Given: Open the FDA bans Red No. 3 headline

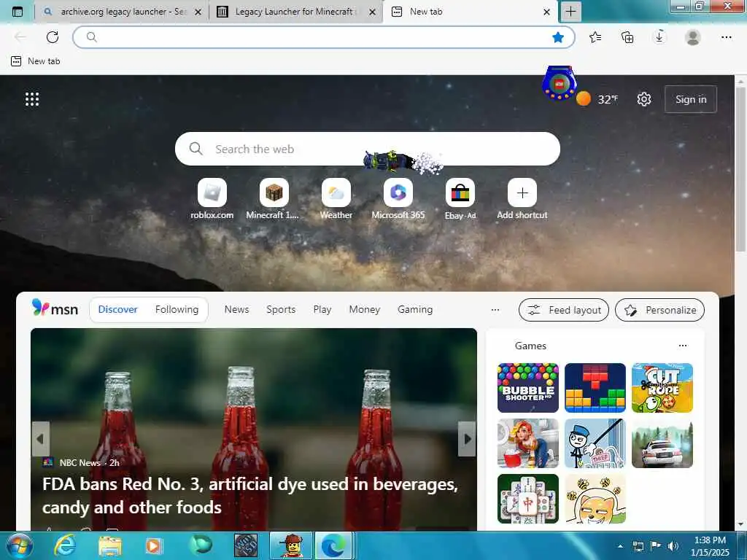Looking at the screenshot, I should tap(250, 496).
